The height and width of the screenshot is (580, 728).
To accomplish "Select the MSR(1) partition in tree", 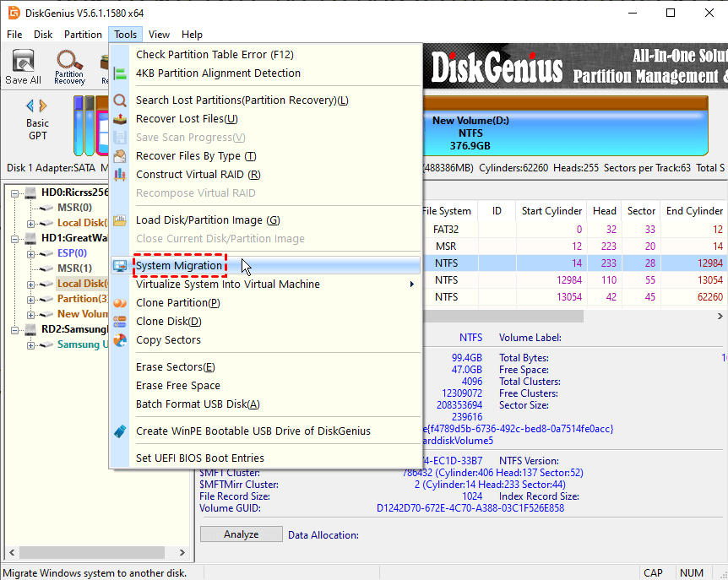I will [74, 268].
